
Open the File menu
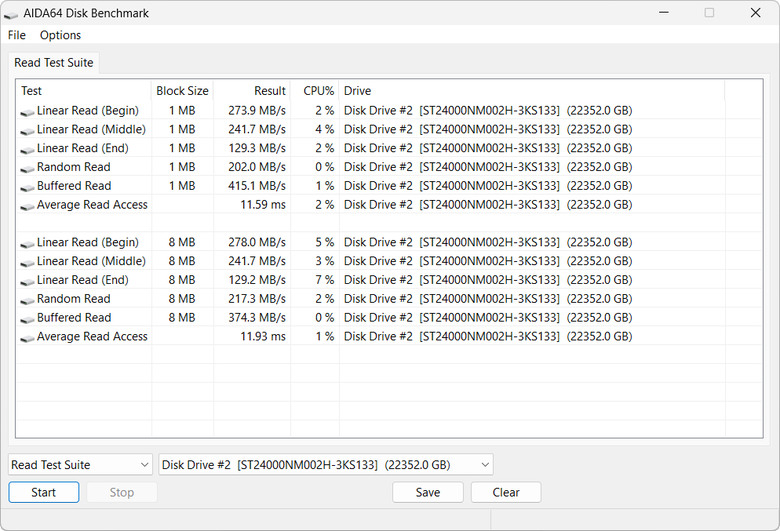click(16, 35)
